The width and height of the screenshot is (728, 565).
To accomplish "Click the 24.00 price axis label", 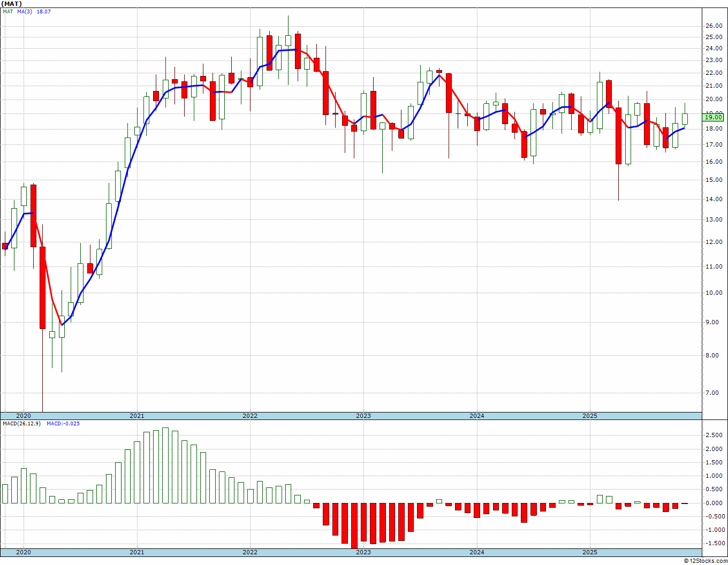I will [714, 48].
